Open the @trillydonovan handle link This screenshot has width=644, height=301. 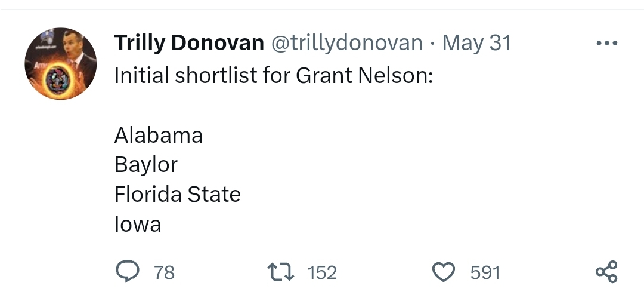pos(347,43)
